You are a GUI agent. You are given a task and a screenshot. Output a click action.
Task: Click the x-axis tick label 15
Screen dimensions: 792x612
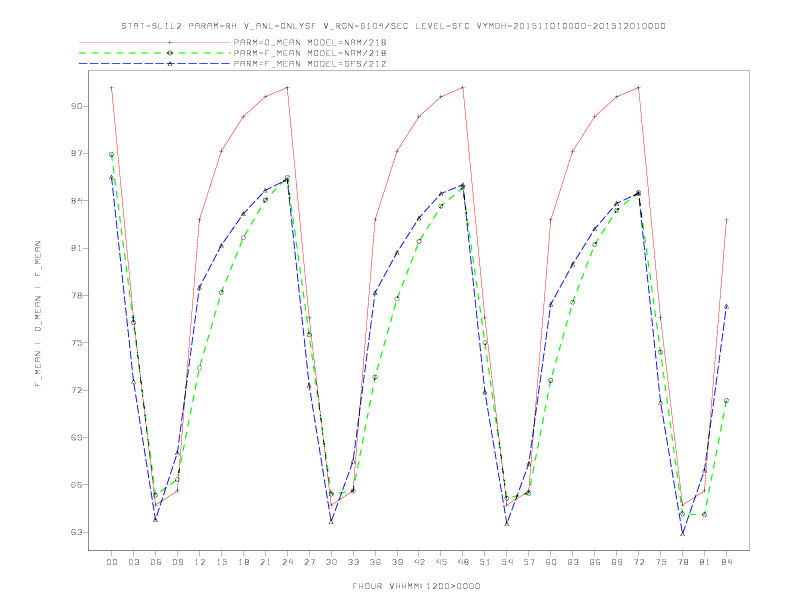(x=221, y=562)
